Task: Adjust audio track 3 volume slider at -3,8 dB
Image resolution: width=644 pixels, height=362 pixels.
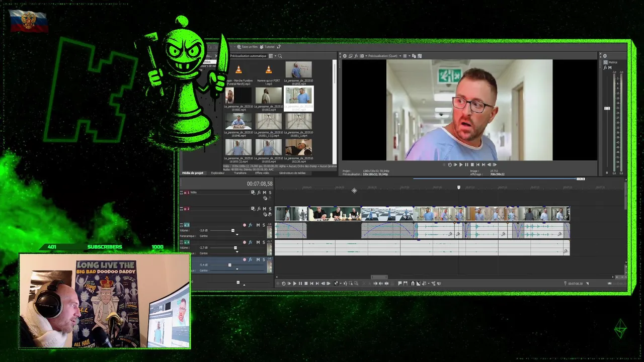Action: pos(233,230)
